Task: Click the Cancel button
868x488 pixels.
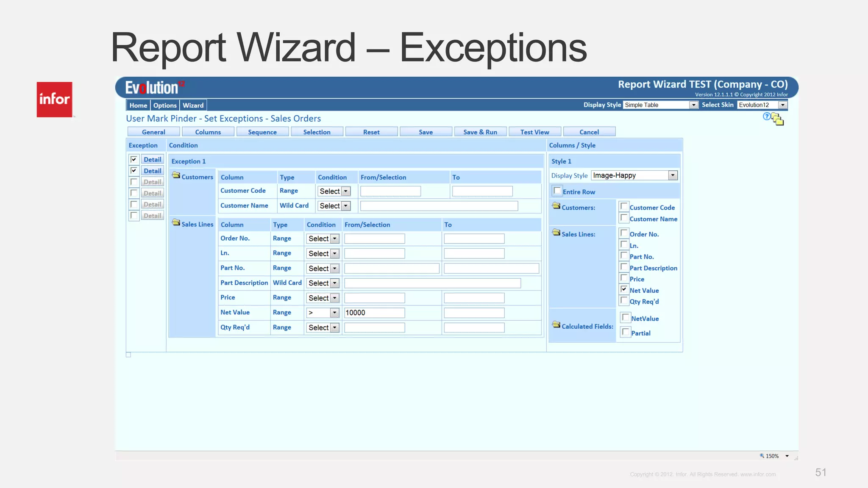Action: pos(589,132)
